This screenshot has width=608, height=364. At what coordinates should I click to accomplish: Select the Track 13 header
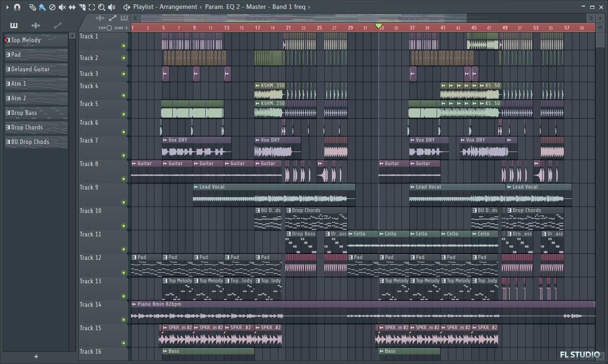coord(104,288)
